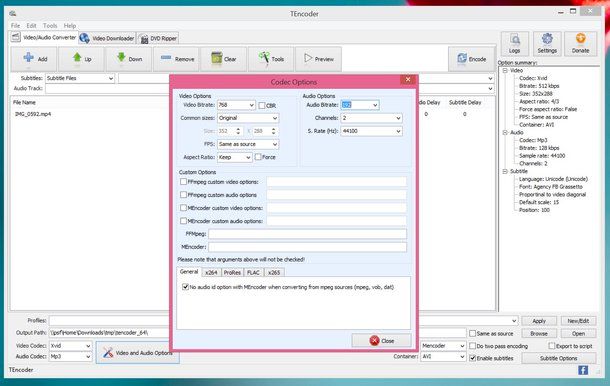Open the Container dropdown
Screen dimensions: 610x386
pyautogui.click(x=443, y=356)
